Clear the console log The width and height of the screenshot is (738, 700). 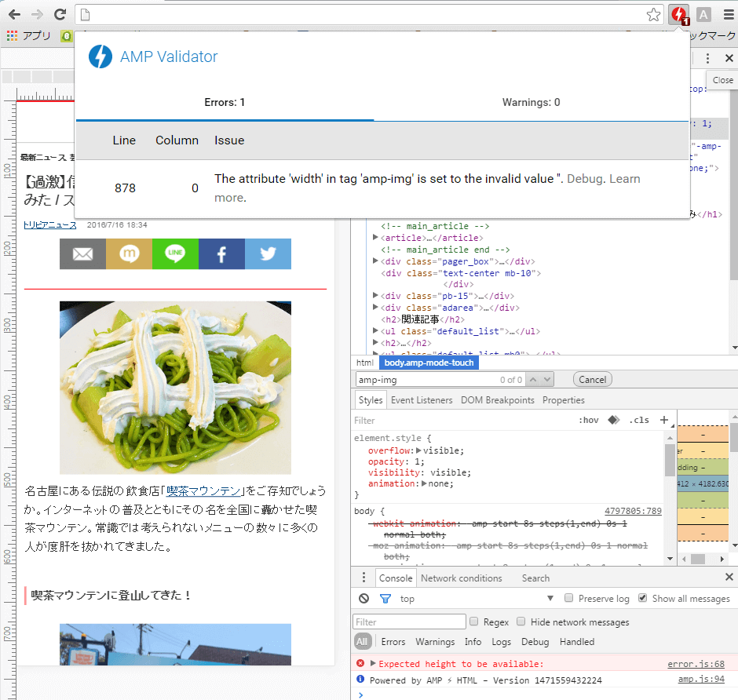tap(364, 599)
